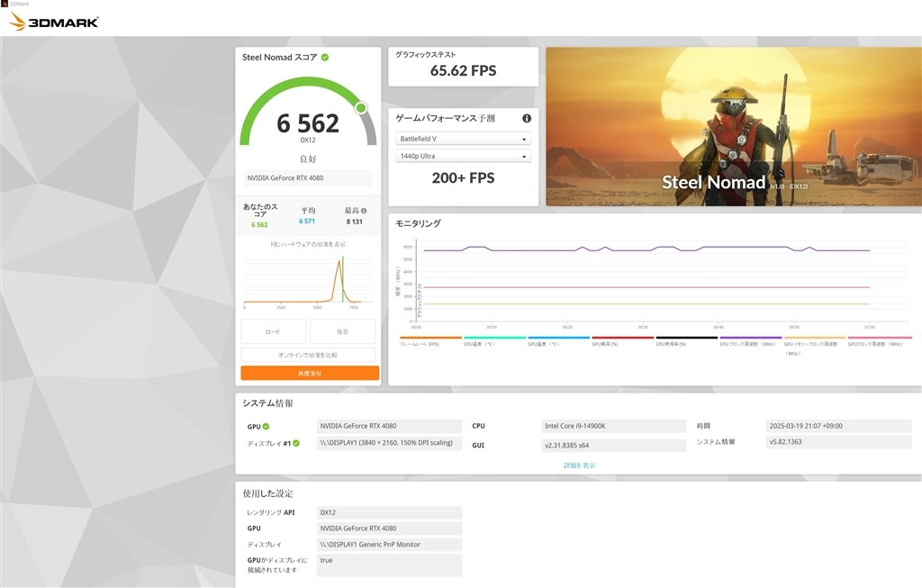
Task: Toggle the pink GPUクロック周波数 (MHz) legend
Action: (879, 341)
